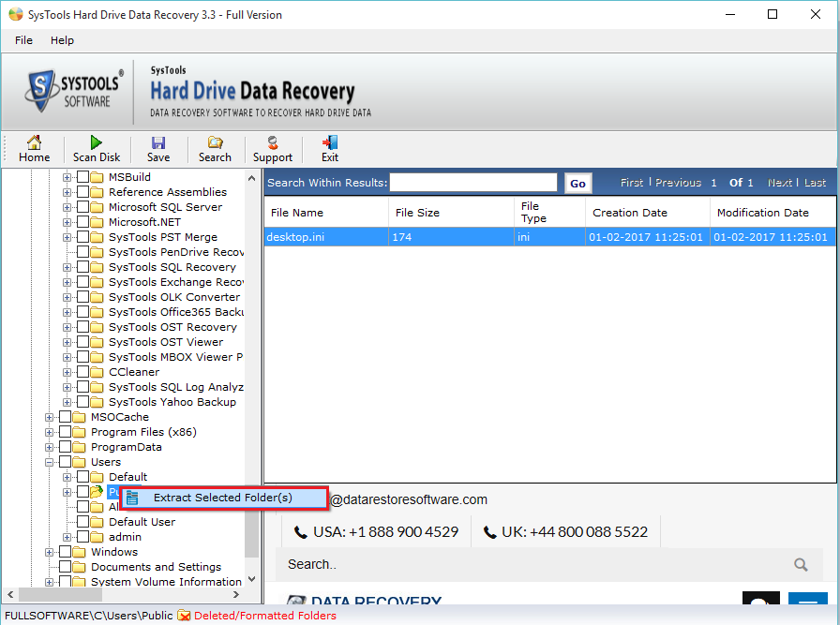Tick the CCleaner checkbox
The image size is (840, 625).
pyautogui.click(x=83, y=372)
